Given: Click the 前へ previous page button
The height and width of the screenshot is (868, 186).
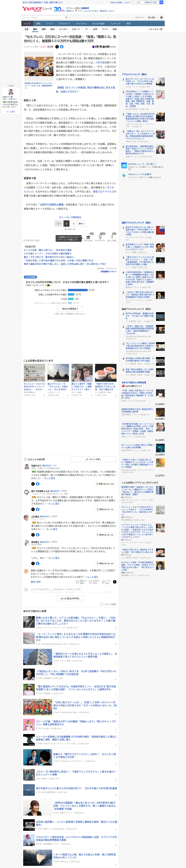Looking at the screenshot, I should tap(59, 223).
